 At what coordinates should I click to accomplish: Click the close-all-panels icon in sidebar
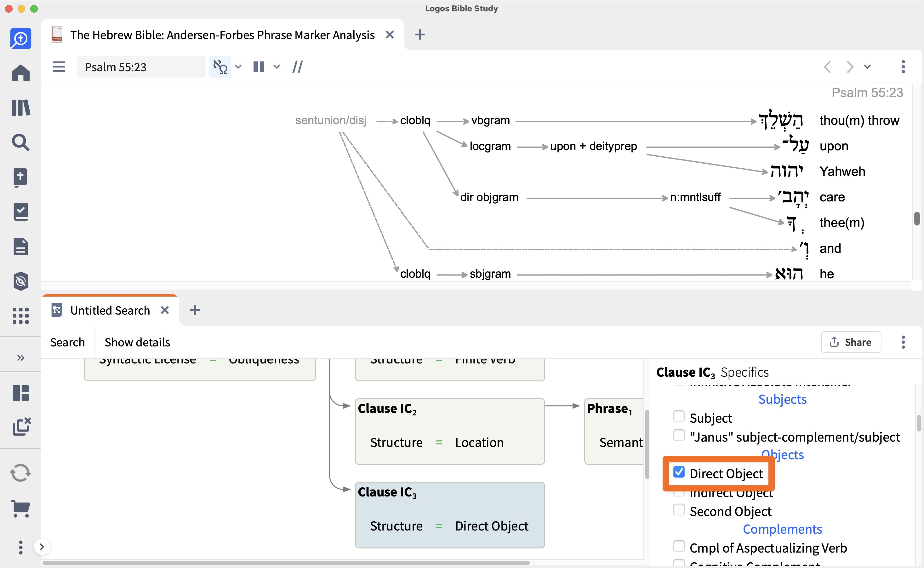point(21,426)
